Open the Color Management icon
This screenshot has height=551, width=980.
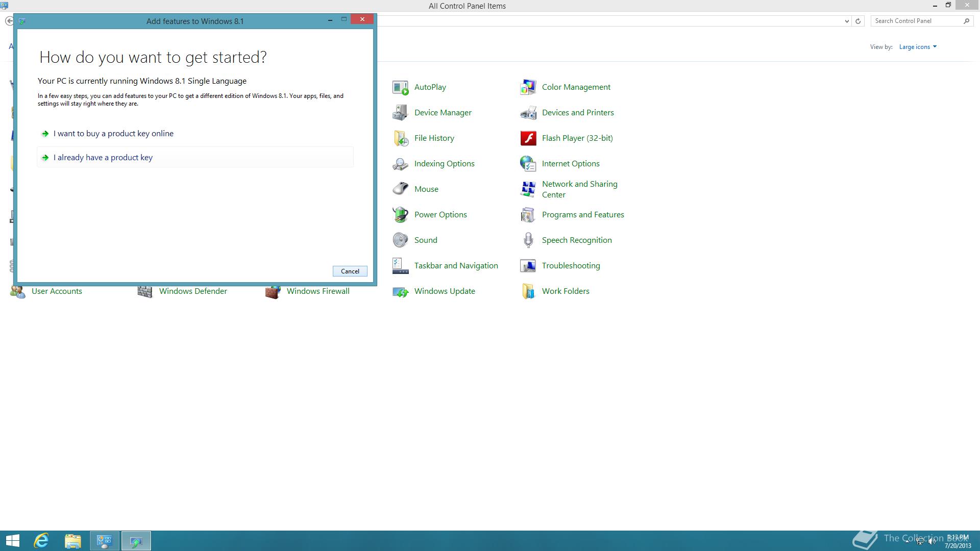tap(528, 87)
